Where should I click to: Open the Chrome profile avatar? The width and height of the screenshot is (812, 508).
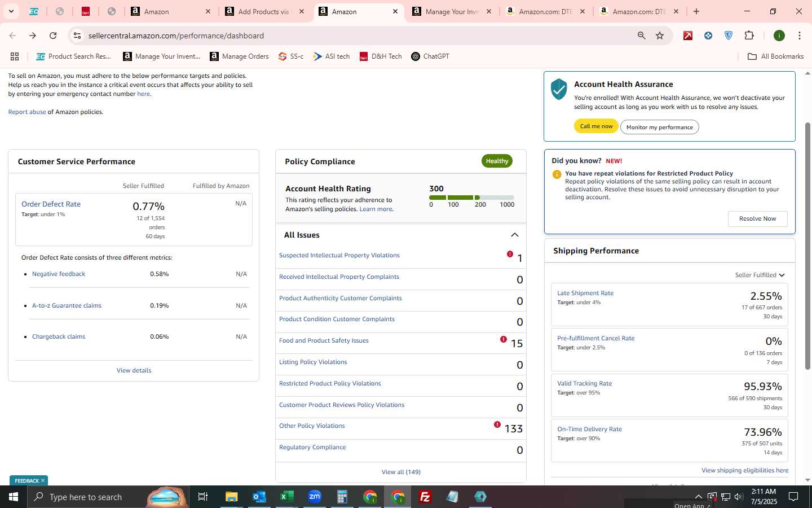coord(779,36)
